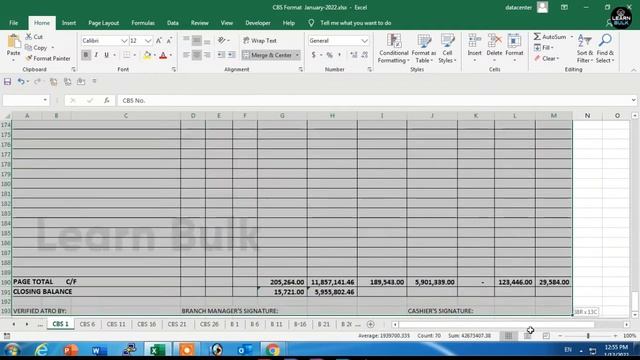
Task: Switch to the Data tab
Action: click(173, 23)
